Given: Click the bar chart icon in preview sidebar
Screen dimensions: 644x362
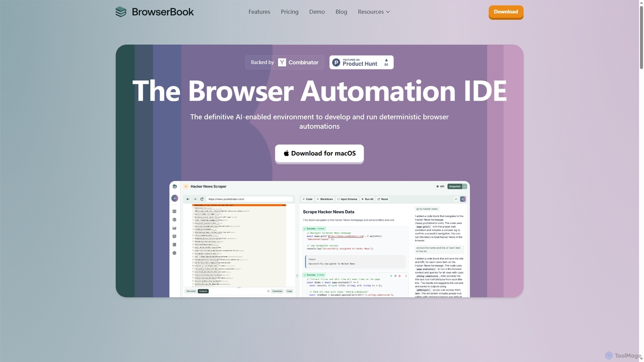Looking at the screenshot, I should tap(175, 228).
